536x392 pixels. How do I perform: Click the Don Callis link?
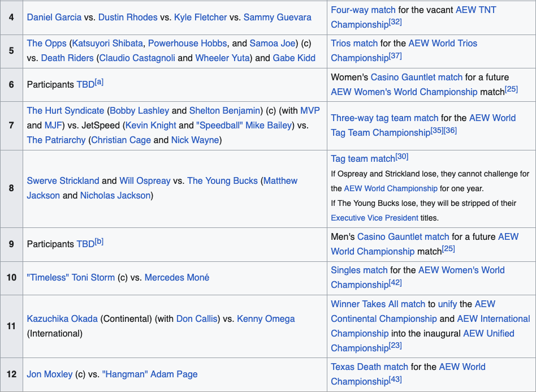(197, 319)
